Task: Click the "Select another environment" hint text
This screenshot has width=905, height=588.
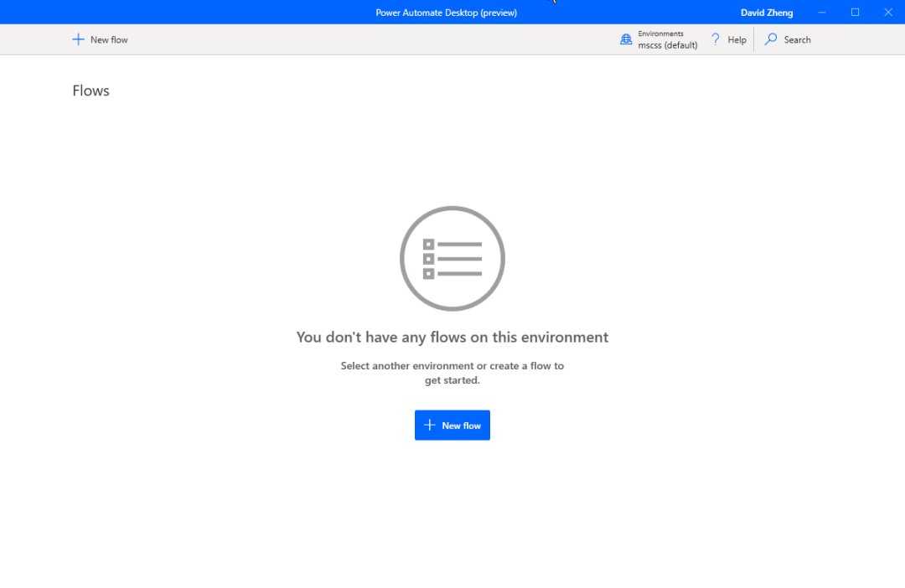Action: [452, 373]
